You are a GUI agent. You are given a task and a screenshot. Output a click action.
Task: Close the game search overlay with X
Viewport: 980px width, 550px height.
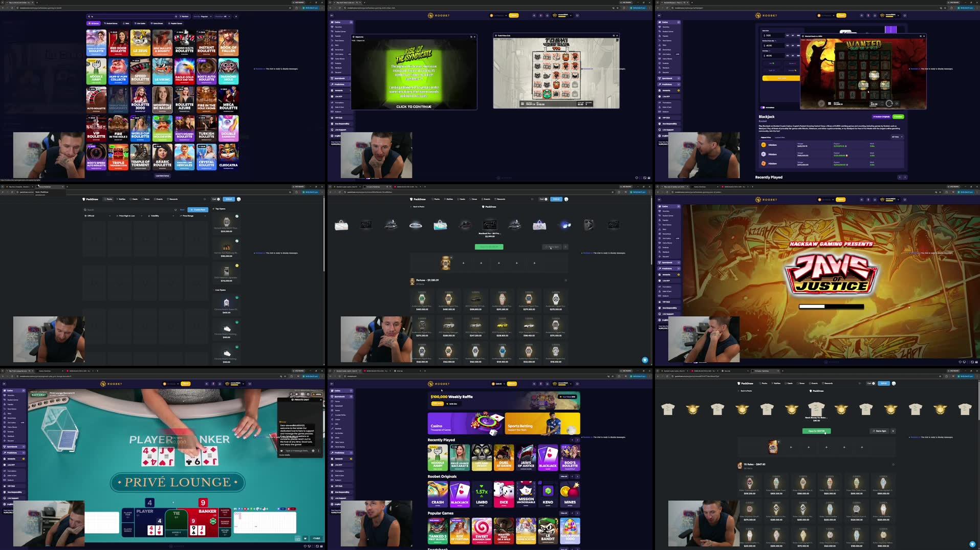[236, 16]
